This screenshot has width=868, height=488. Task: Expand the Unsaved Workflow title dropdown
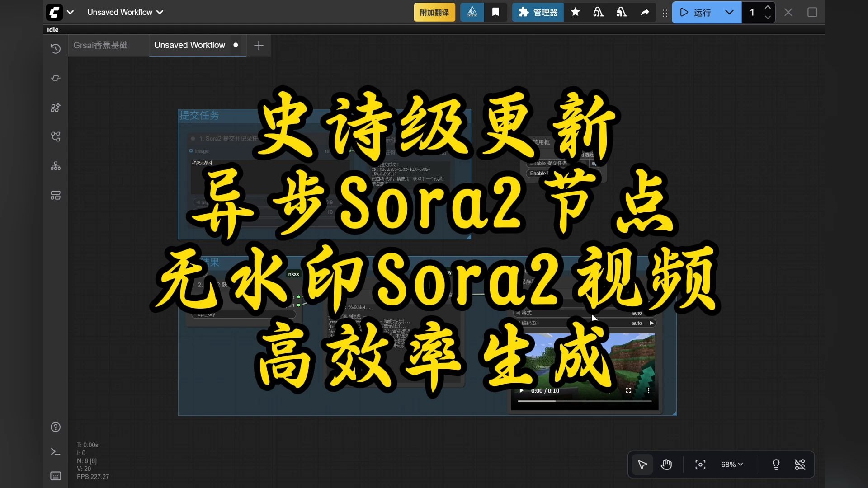point(125,12)
